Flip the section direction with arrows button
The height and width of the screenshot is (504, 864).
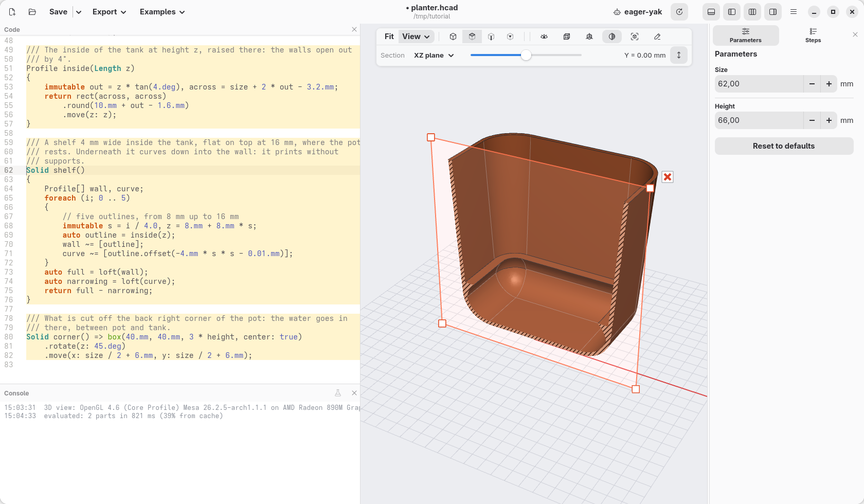[x=679, y=55]
